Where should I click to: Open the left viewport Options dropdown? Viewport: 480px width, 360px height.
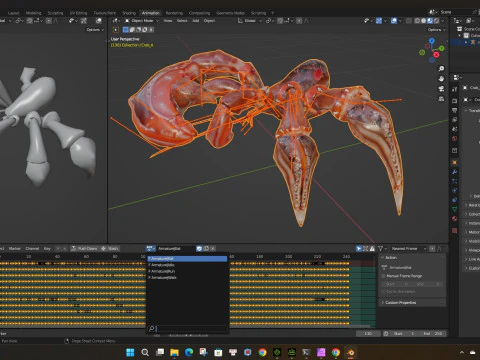click(x=95, y=30)
